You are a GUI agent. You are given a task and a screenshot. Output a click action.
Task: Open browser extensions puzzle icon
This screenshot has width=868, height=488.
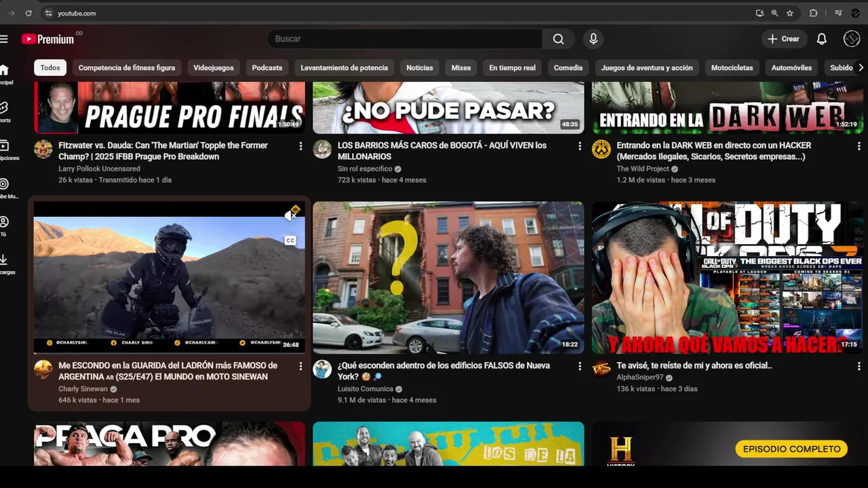pyautogui.click(x=813, y=13)
